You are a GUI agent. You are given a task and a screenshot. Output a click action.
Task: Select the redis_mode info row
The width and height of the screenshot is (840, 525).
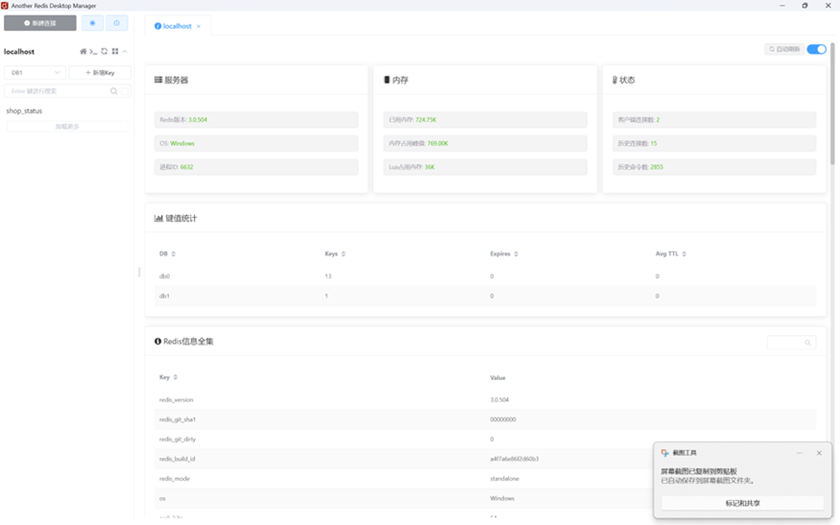click(x=485, y=478)
